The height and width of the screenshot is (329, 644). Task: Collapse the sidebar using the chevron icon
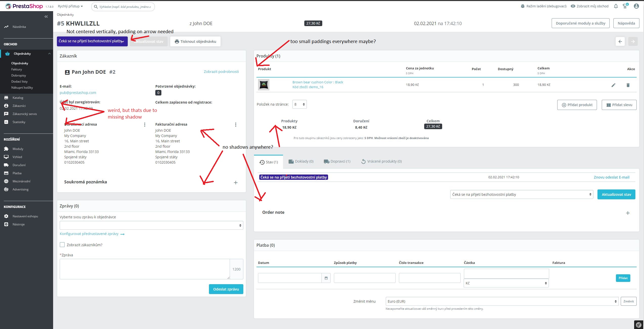click(x=46, y=16)
